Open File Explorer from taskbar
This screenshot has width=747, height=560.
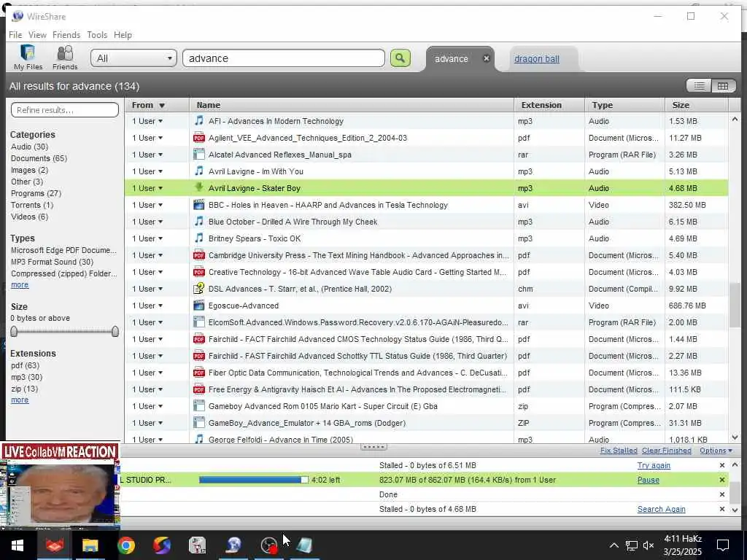90,545
